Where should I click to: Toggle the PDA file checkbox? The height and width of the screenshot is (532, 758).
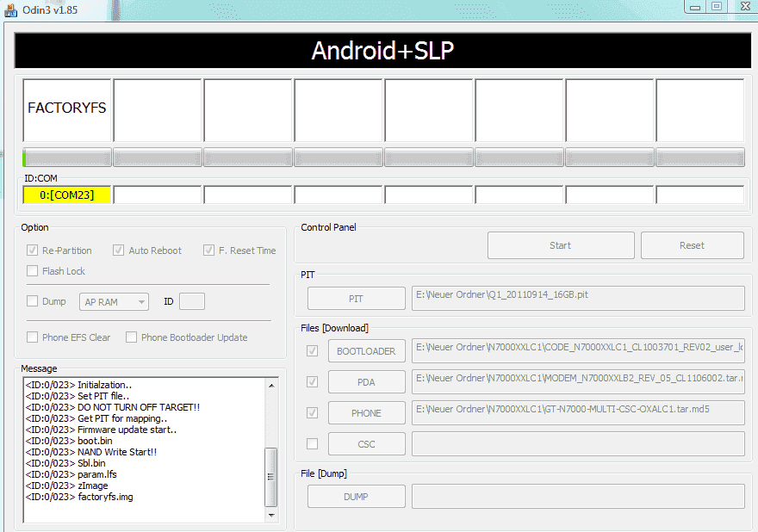point(313,381)
